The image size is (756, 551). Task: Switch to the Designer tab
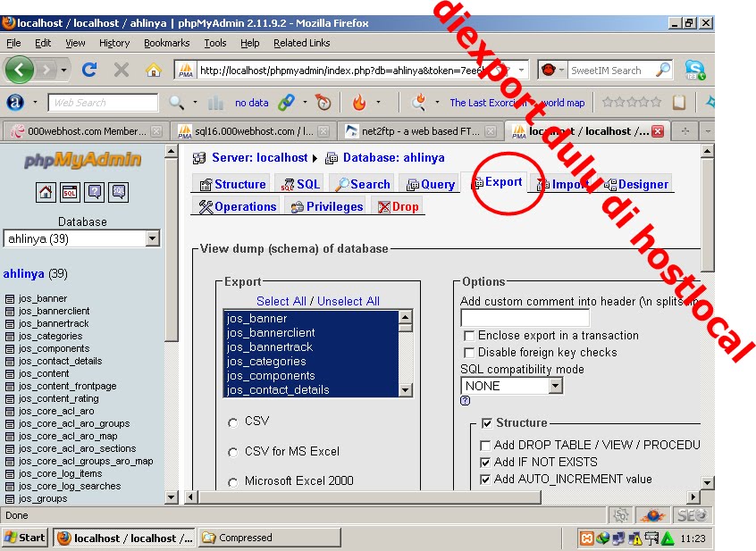(x=636, y=184)
